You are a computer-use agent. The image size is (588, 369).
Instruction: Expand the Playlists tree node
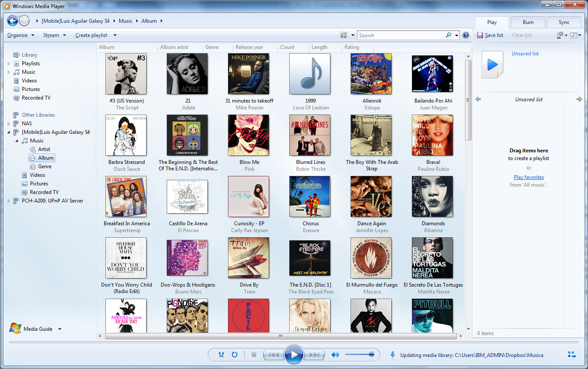tap(9, 64)
